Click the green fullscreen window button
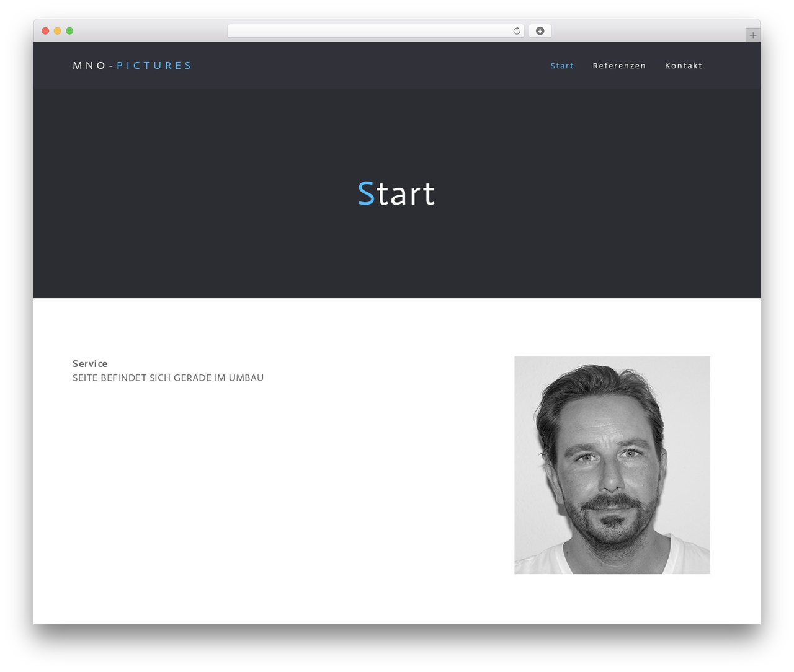Image resolution: width=794 pixels, height=672 pixels. (69, 31)
